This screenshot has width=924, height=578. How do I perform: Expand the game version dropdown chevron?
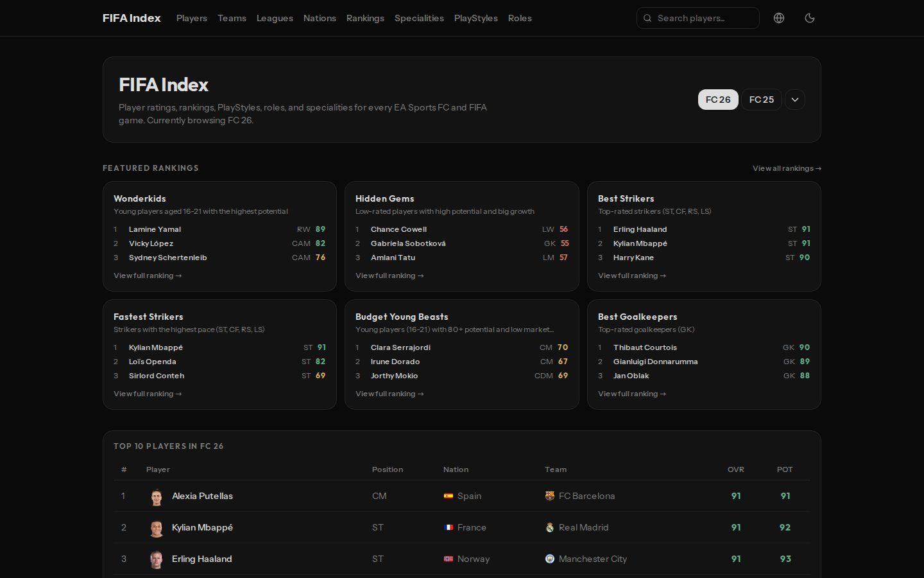point(795,100)
